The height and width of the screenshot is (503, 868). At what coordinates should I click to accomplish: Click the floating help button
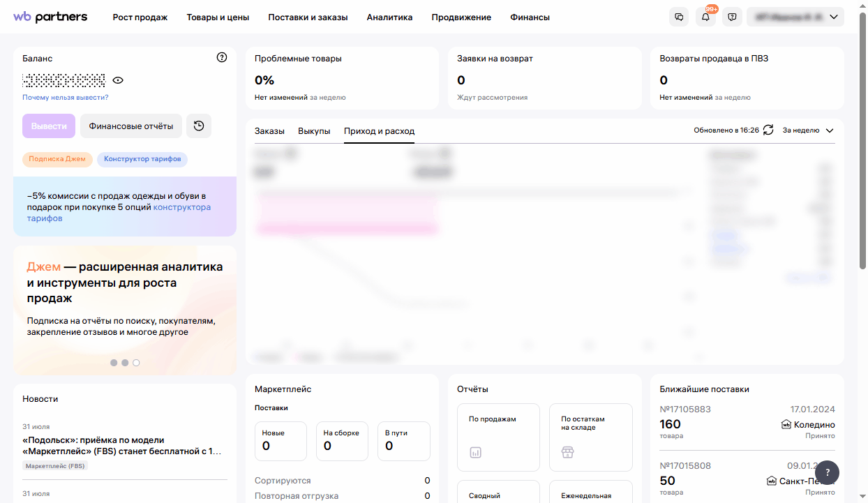827,472
